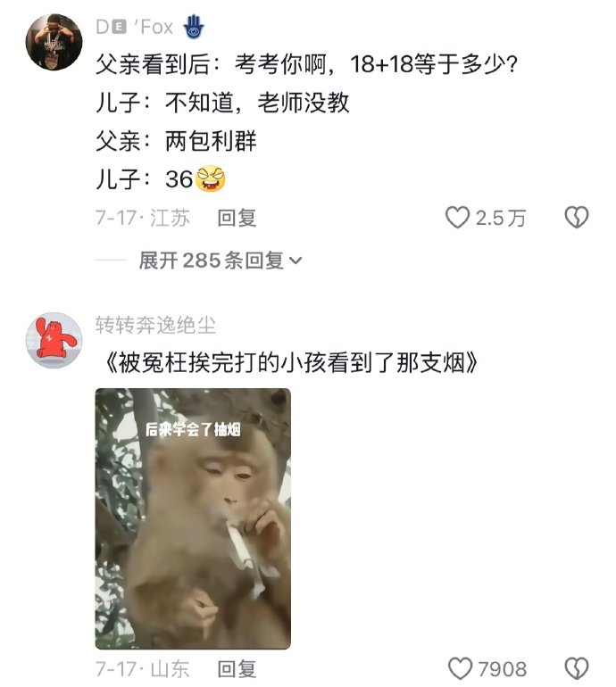Dislike the comment from 山东
616x687 pixels.
pyautogui.click(x=576, y=669)
